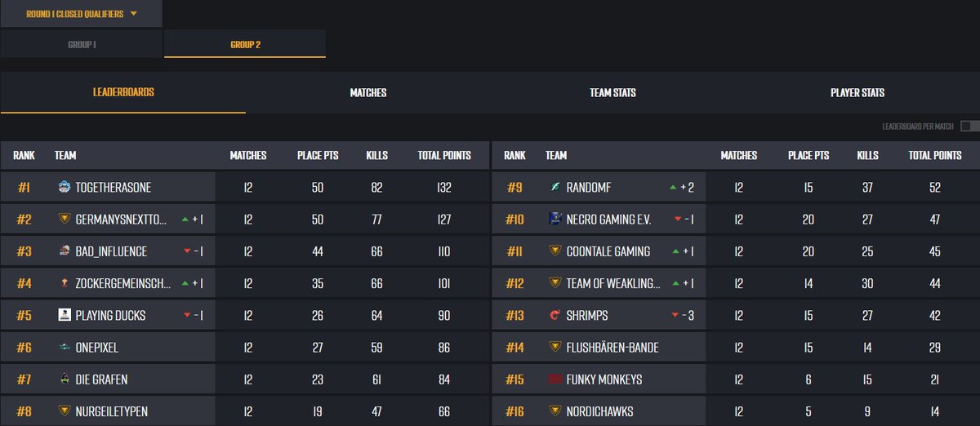Click the Coontale Gaming team logo
This screenshot has width=980, height=426.
click(555, 251)
